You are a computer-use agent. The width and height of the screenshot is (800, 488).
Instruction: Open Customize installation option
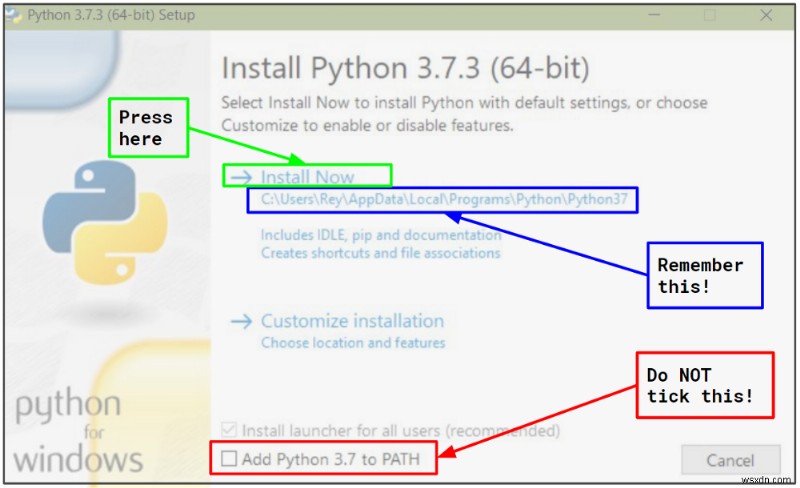point(352,321)
